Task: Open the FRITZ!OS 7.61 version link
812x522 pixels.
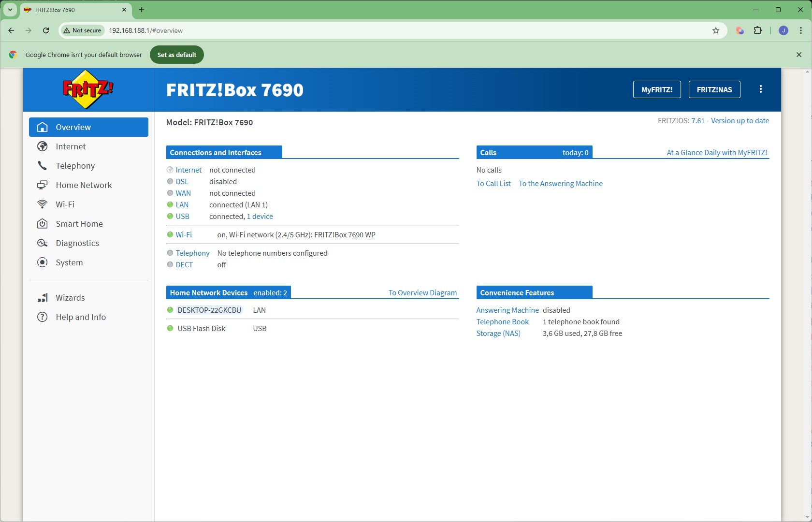Action: click(x=698, y=121)
